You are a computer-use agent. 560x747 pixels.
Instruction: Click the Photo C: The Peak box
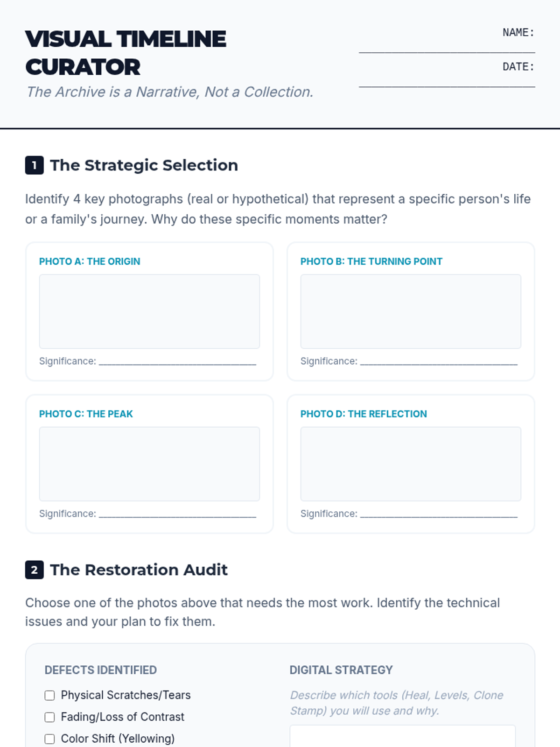tap(149, 464)
